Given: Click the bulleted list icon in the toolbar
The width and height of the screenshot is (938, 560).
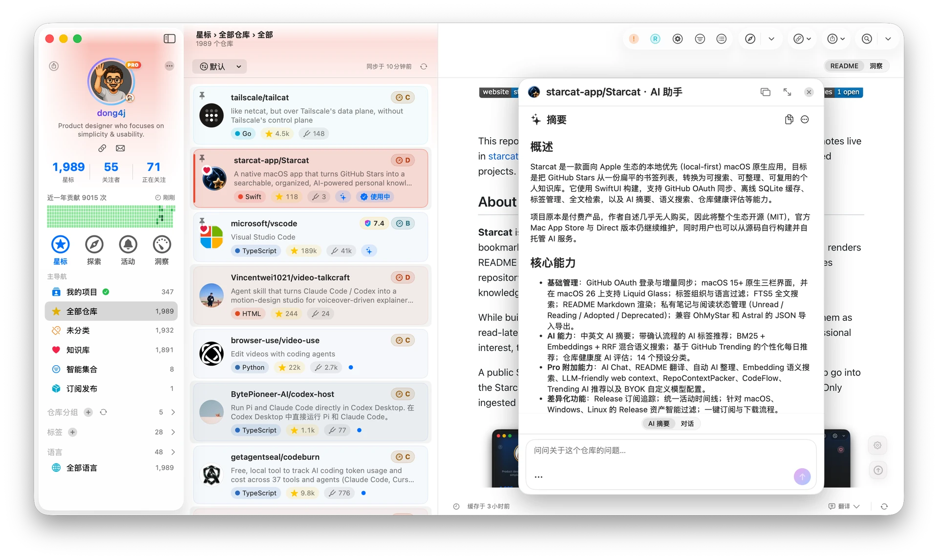Looking at the screenshot, I should [722, 39].
